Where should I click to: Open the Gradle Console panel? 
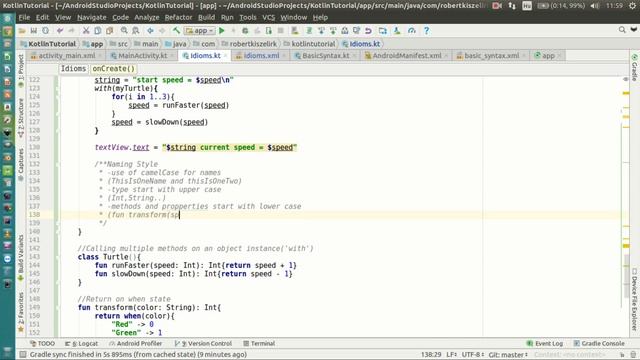599,344
